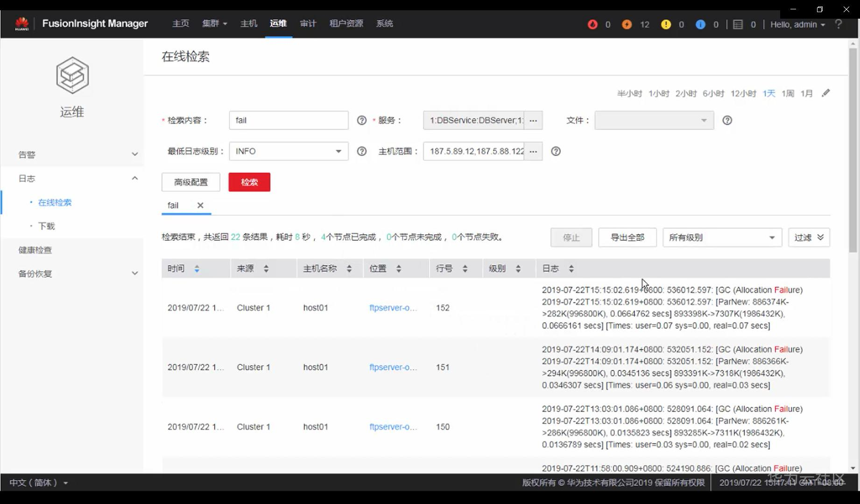Open the tenant resources menu
Viewport: 860px width, 504px height.
coord(346,24)
